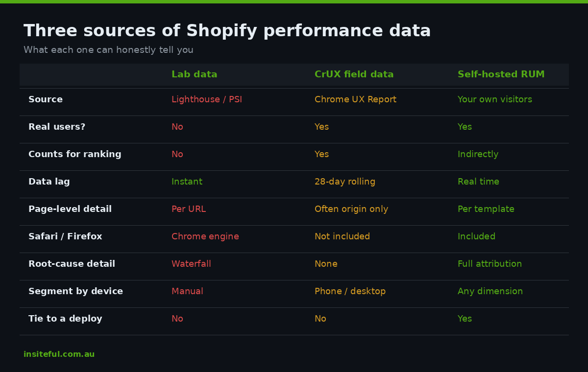Select the 'Any dimension' cell
588x372 pixels.
(x=490, y=292)
